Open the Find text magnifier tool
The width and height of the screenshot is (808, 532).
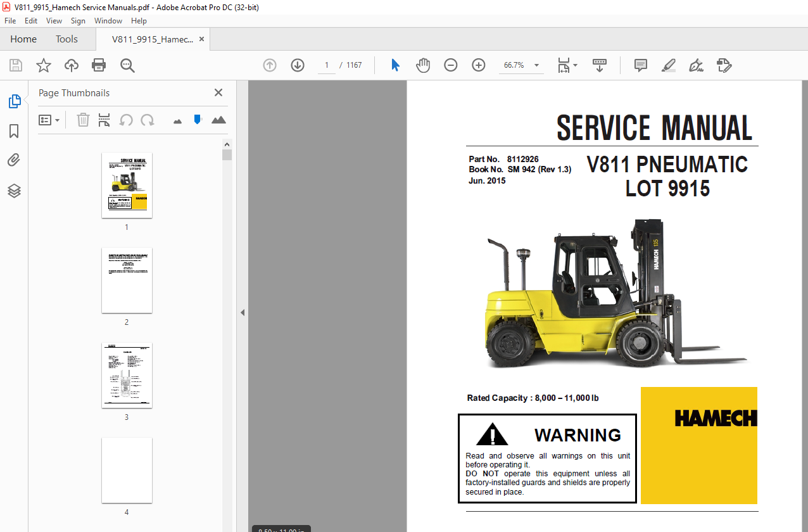click(x=127, y=65)
